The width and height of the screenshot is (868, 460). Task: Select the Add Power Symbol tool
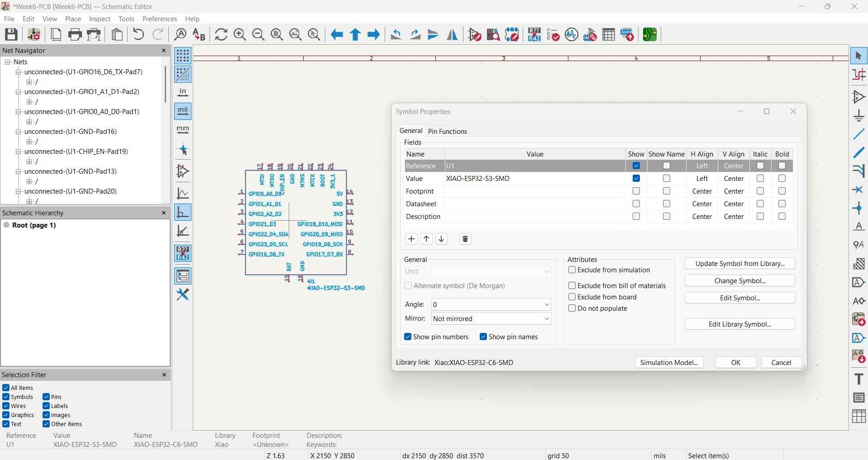pyautogui.click(x=858, y=116)
